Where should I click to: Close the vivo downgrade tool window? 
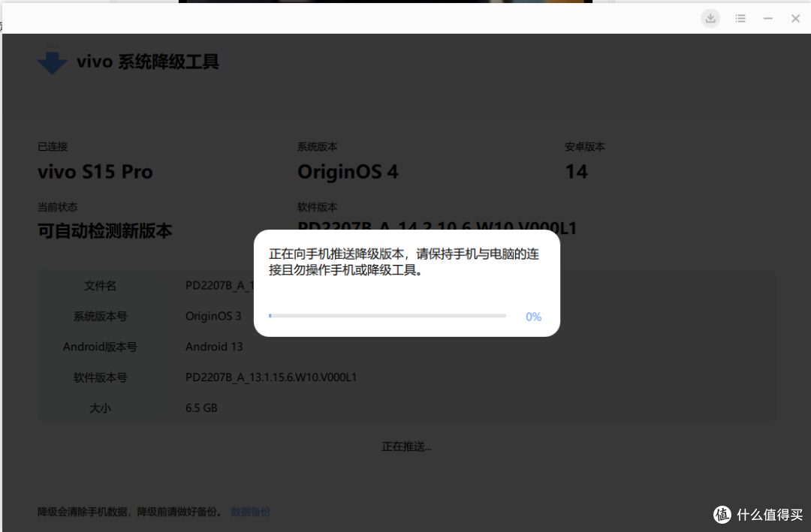[x=795, y=19]
